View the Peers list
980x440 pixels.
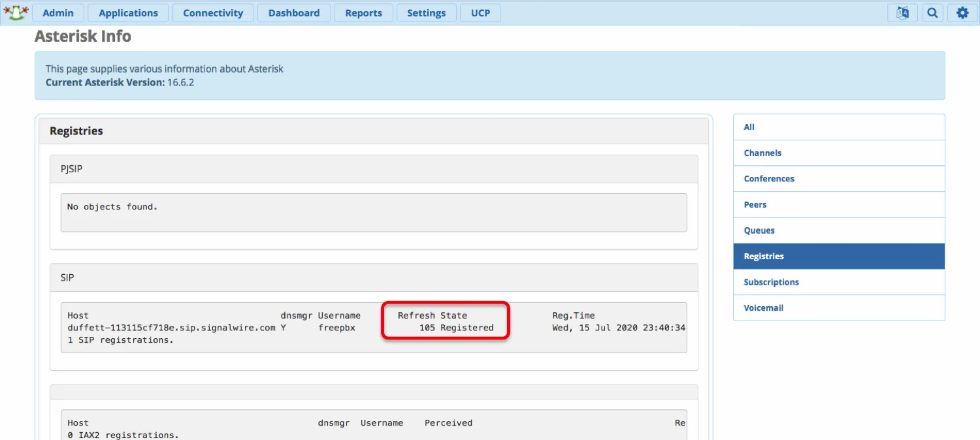point(755,204)
